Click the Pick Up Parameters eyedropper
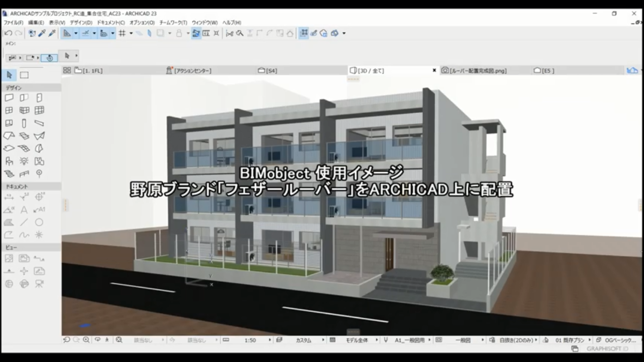The width and height of the screenshot is (644, 362). tap(42, 33)
